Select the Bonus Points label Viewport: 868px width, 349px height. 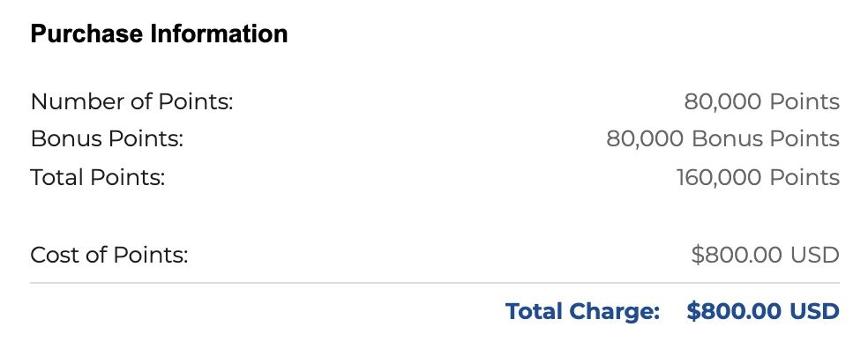click(x=107, y=139)
